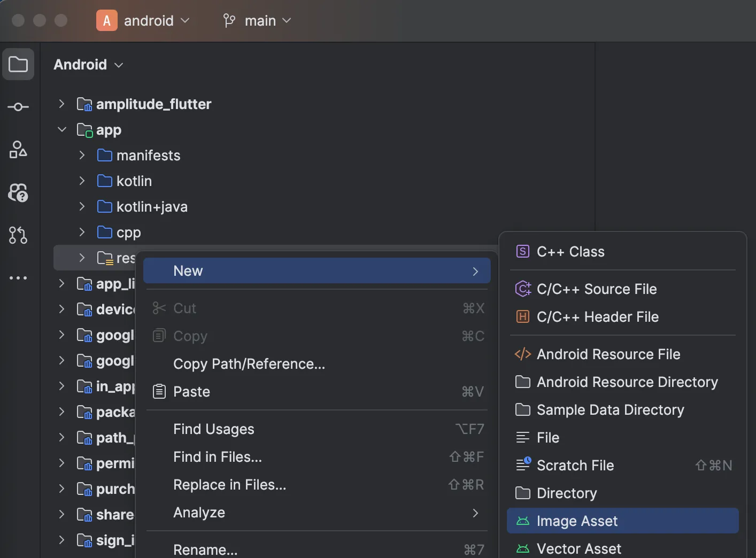756x558 pixels.
Task: Open the Project tool window folder icon
Action: (18, 65)
